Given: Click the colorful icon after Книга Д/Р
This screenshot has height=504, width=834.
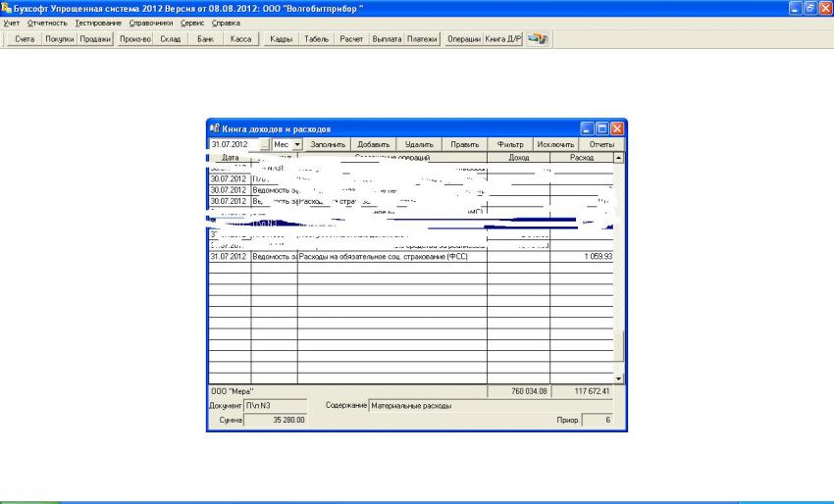Looking at the screenshot, I should pyautogui.click(x=538, y=39).
